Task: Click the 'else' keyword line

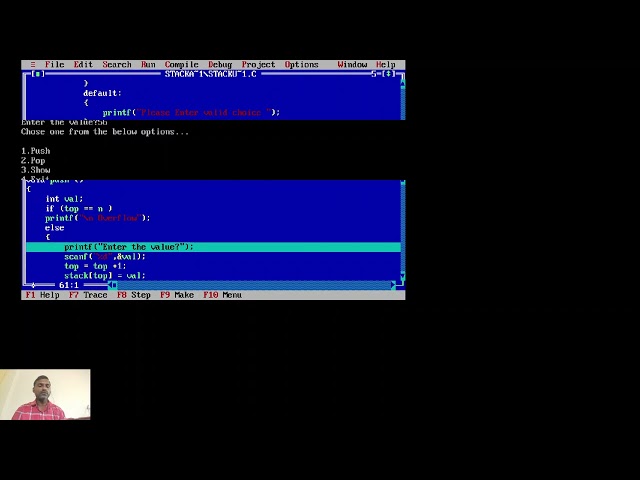Action: [x=55, y=228]
